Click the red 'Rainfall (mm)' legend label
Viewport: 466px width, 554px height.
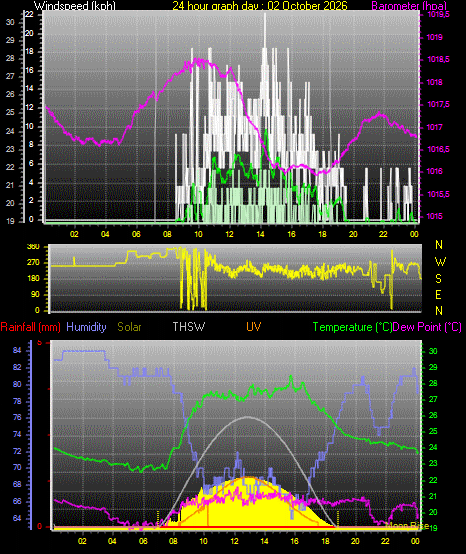[31, 327]
